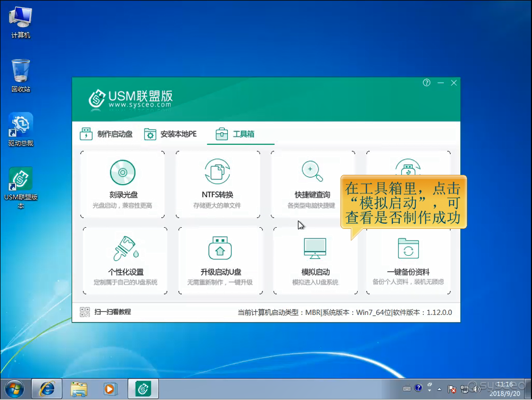Open Windows Media Player from the taskbar
The width and height of the screenshot is (532, 400).
110,389
